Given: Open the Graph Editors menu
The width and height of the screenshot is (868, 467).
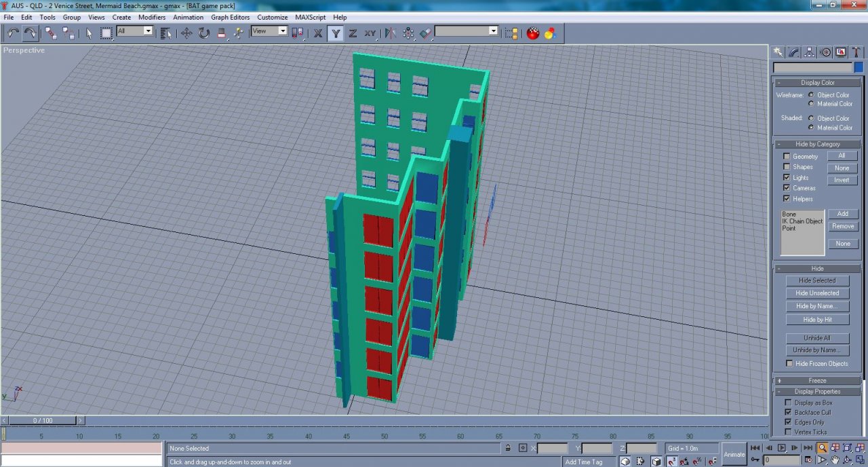Looking at the screenshot, I should [x=230, y=17].
